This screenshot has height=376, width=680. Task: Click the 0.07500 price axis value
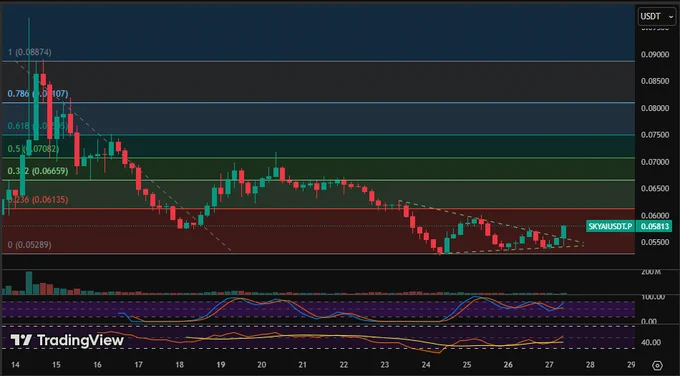[655, 135]
